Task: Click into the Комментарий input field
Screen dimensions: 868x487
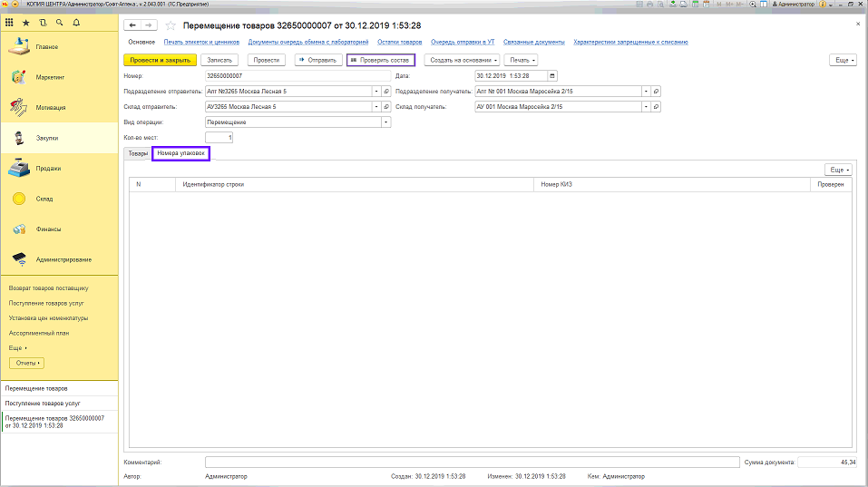Action: point(472,462)
